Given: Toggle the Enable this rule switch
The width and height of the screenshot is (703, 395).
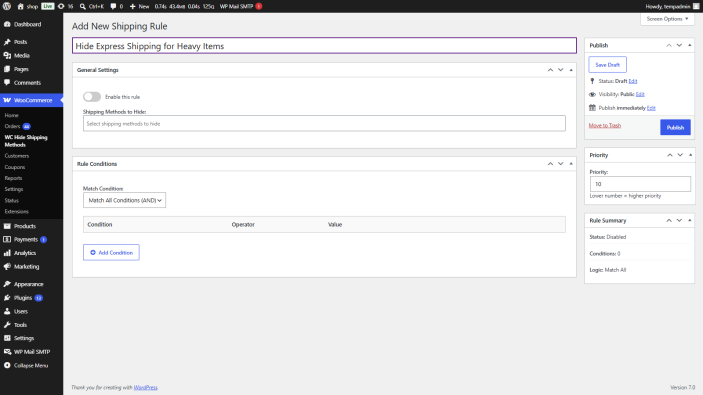Looking at the screenshot, I should tap(92, 97).
